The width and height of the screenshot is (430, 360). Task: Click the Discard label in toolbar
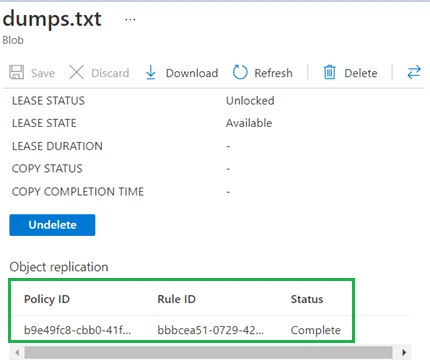pyautogui.click(x=110, y=73)
